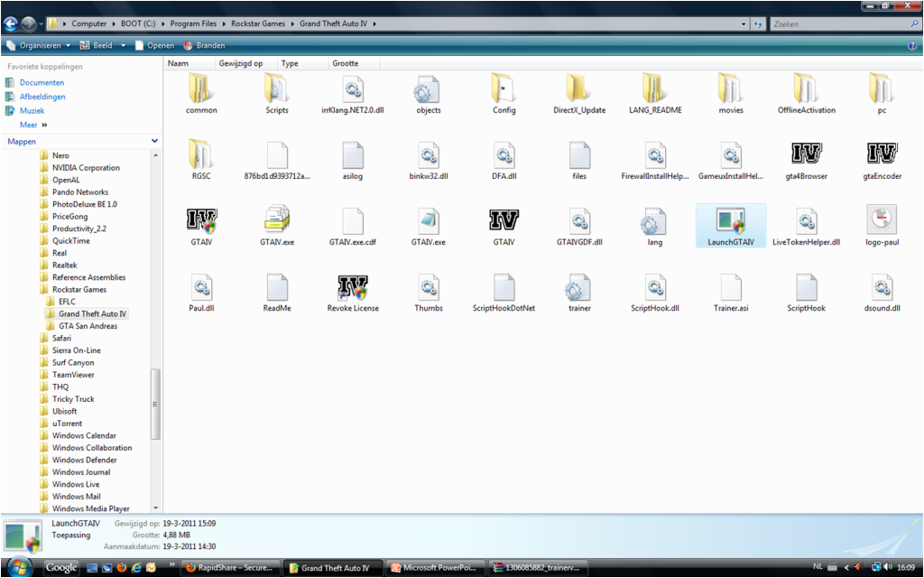Click the volume speaker tray icon
This screenshot has height=578, width=924.
click(x=888, y=567)
